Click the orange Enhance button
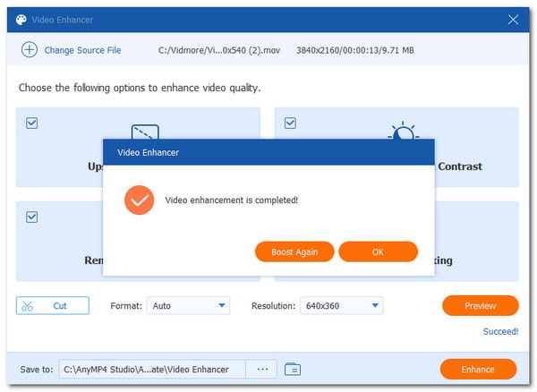537x392 pixels. 478,369
